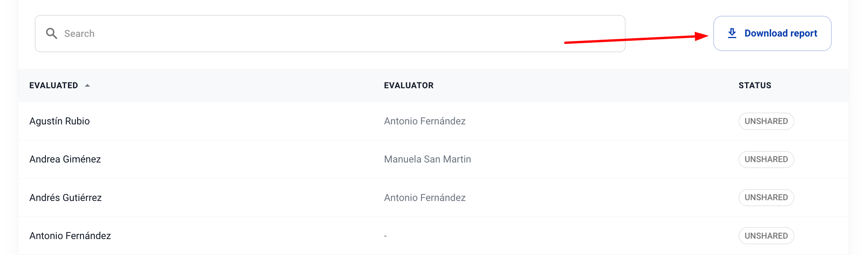Sort by Evaluated column header

click(54, 86)
